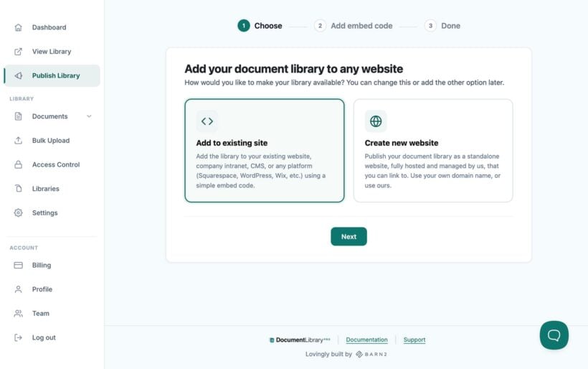Click the Billing card icon
The image size is (588, 369).
(x=18, y=265)
